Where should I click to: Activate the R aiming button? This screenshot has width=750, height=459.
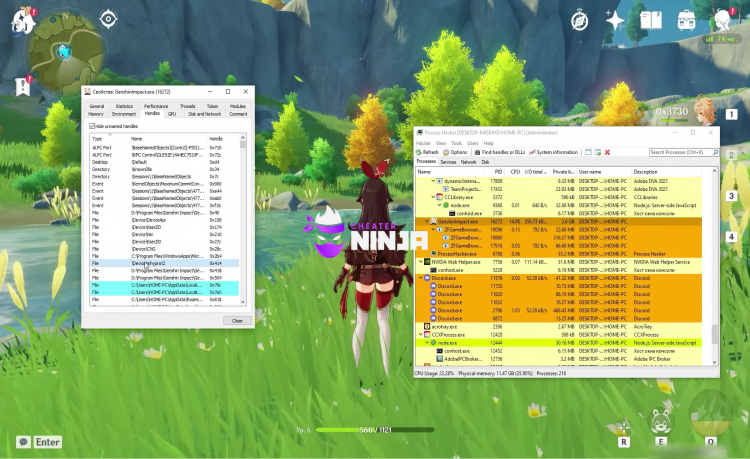pyautogui.click(x=622, y=426)
